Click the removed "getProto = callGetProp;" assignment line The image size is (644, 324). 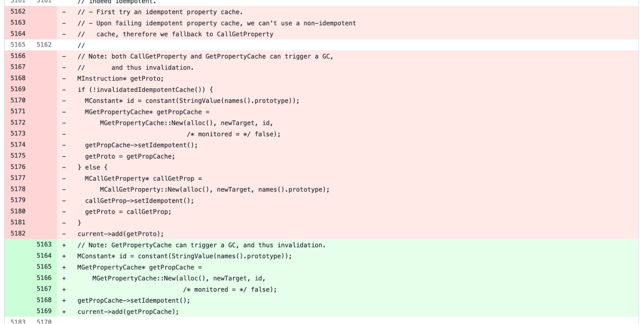point(128,212)
